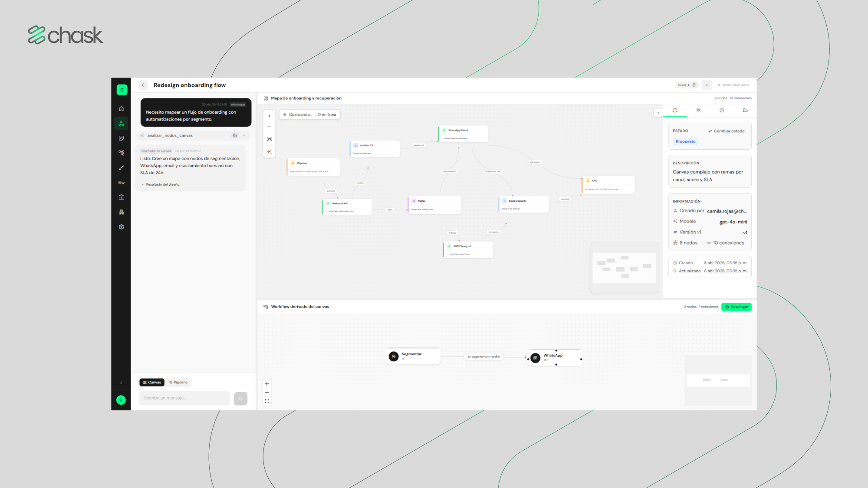Zoom in on the canvas map

270,116
